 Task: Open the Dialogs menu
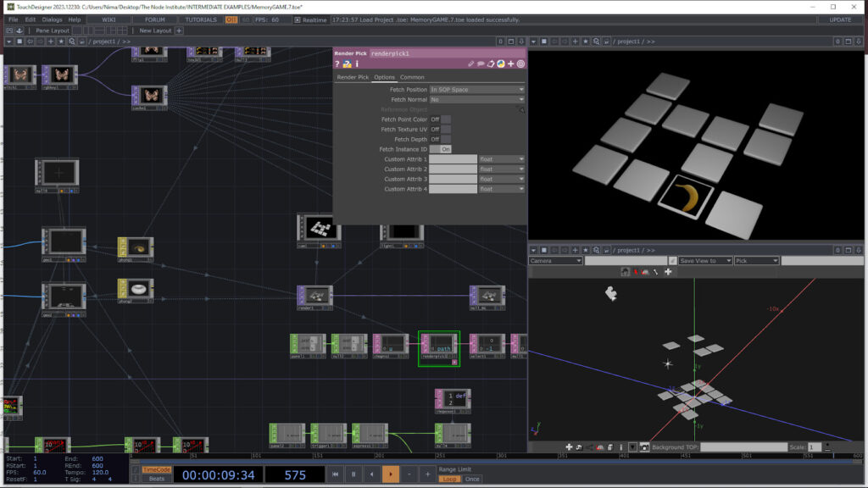tap(51, 19)
